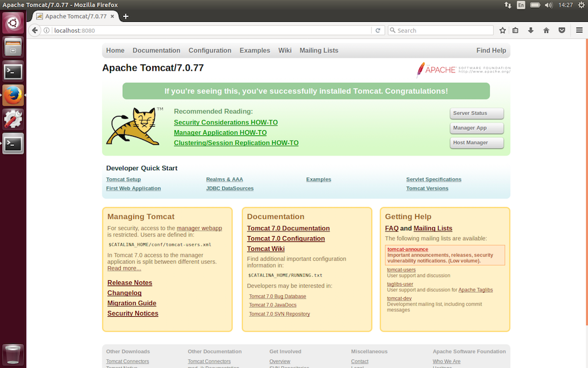Viewport: 588px width, 368px height.
Task: Open the Release Notes link
Action: tap(130, 283)
